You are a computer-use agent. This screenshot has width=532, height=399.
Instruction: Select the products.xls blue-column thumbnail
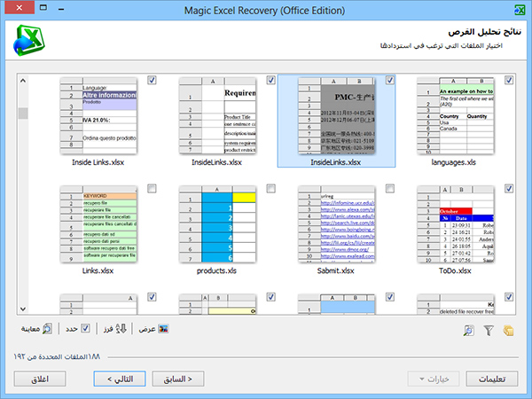pos(217,224)
